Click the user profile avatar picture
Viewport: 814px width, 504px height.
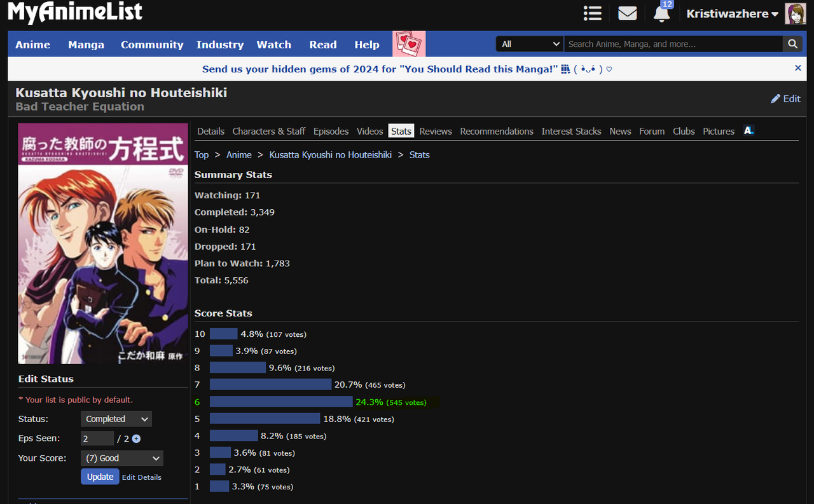tap(795, 13)
